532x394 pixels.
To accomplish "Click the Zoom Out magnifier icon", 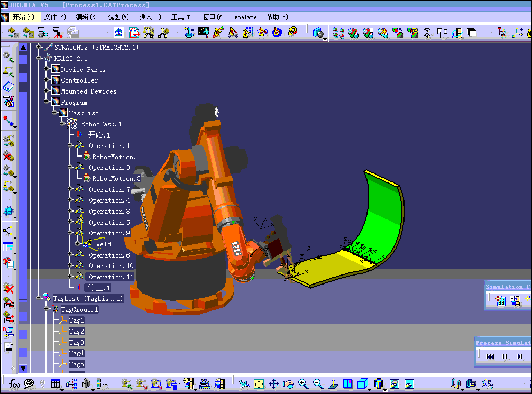I will click(318, 384).
